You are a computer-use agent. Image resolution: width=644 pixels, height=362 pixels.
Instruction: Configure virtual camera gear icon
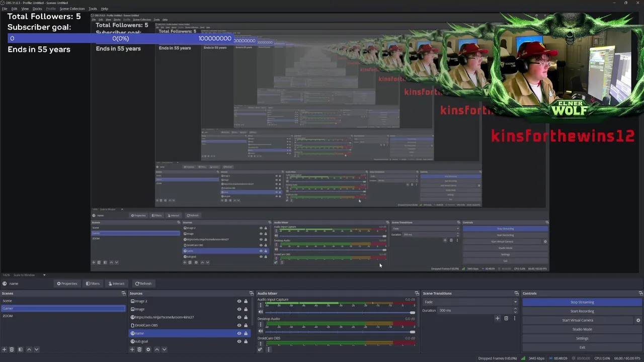[638, 320]
